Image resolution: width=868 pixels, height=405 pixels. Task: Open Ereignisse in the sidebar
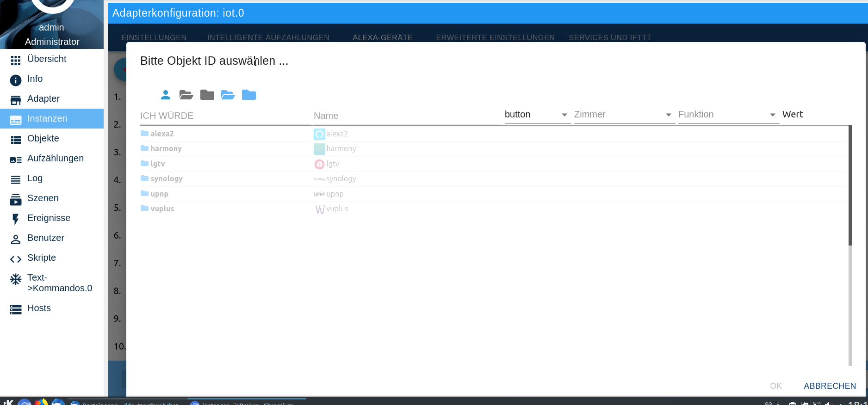(52, 218)
